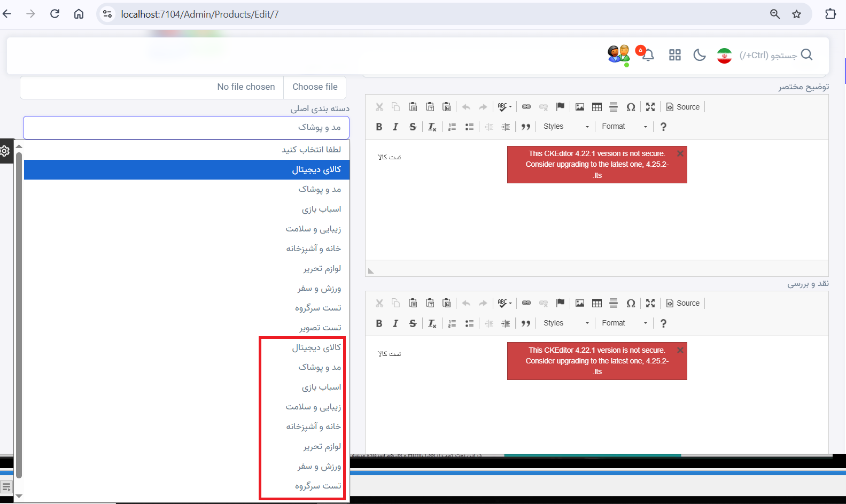Remove formatting in the توضیح مختصر editor
Image resolution: width=846 pixels, height=504 pixels.
432,127
